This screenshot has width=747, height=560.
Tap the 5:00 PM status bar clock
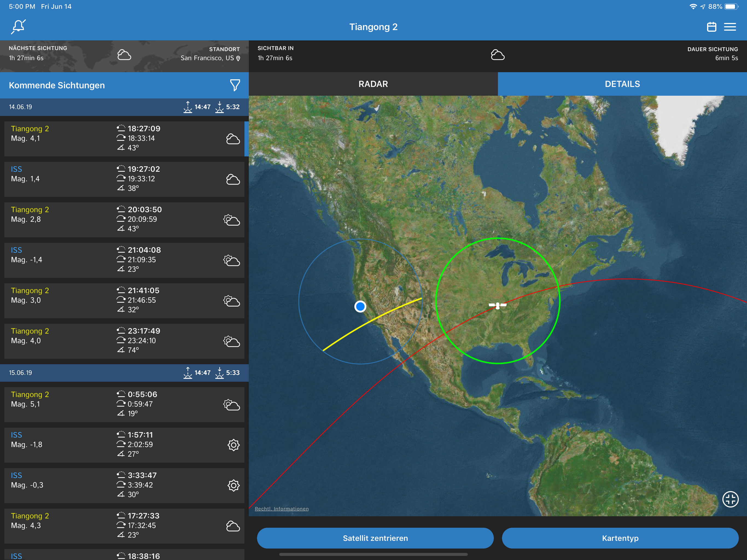pos(22,6)
